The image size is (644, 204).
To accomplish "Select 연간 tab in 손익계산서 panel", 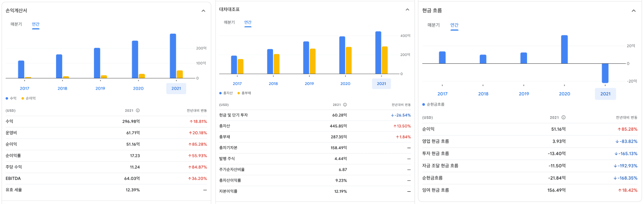I will (x=36, y=24).
